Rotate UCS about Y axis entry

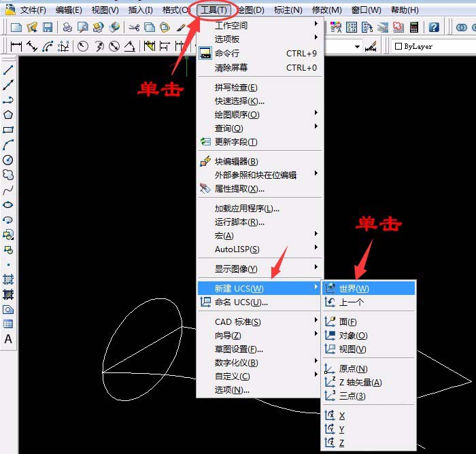[369, 429]
